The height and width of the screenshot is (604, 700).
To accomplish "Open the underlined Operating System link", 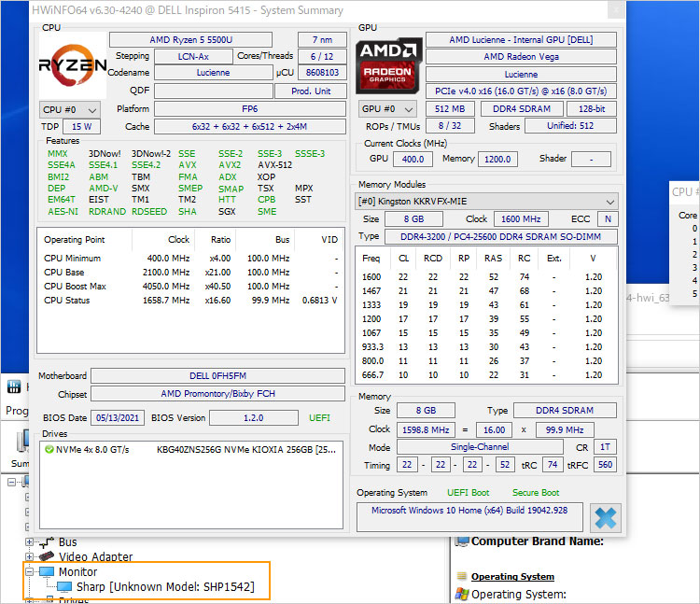I will (512, 577).
